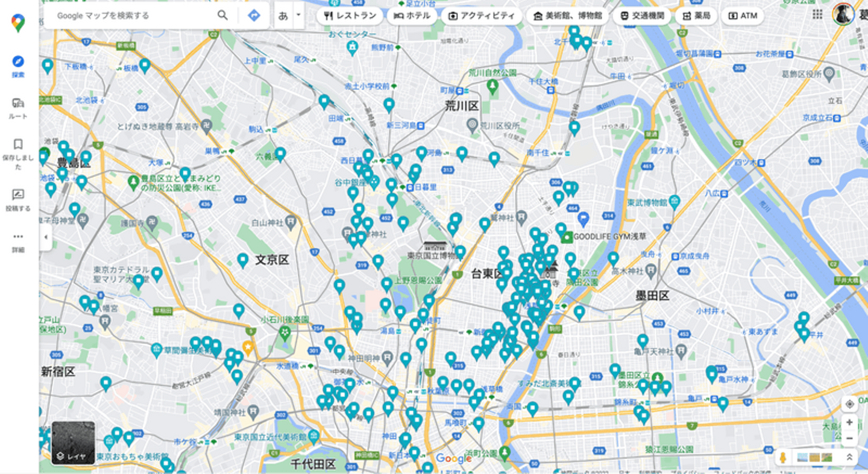Click the gray 荒川区役所 pin
Viewport: 868px width, 474px height.
pos(473,125)
